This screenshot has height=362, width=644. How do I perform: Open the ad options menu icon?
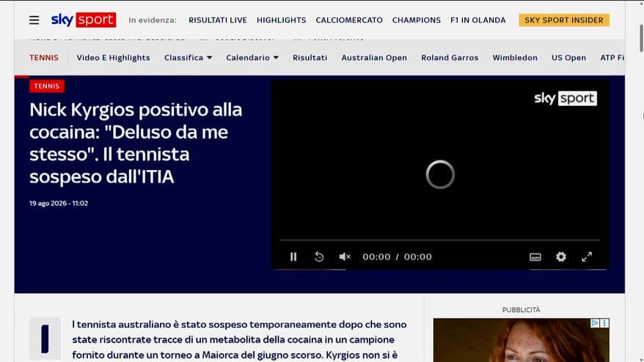604,323
